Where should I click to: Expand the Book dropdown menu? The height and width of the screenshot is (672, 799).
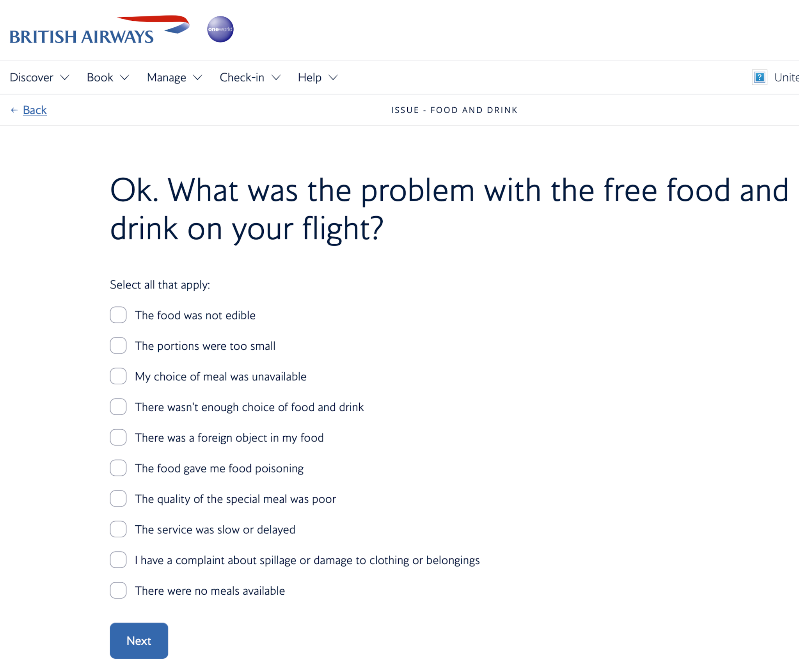point(99,77)
